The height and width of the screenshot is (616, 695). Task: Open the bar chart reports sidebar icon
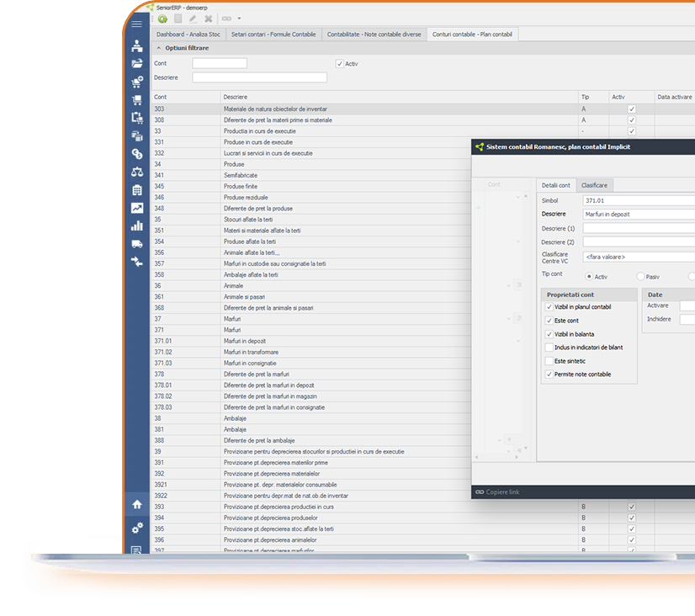136,226
